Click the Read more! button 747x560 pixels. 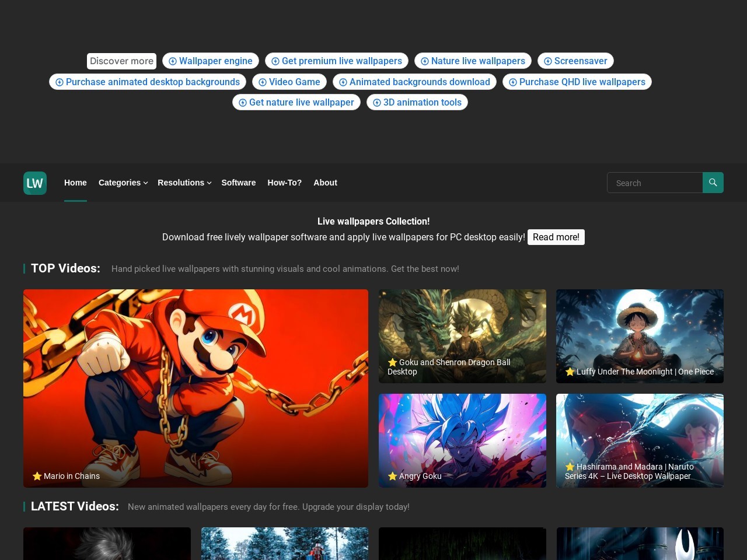(556, 237)
